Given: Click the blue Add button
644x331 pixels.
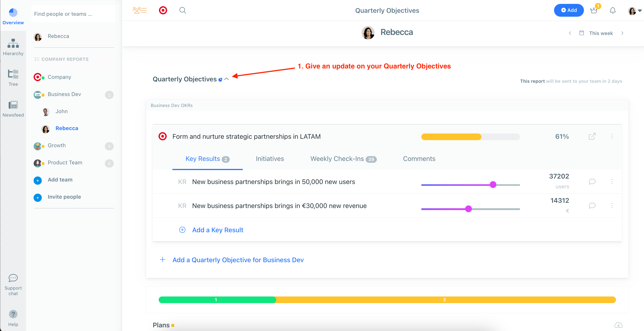Looking at the screenshot, I should pyautogui.click(x=569, y=10).
